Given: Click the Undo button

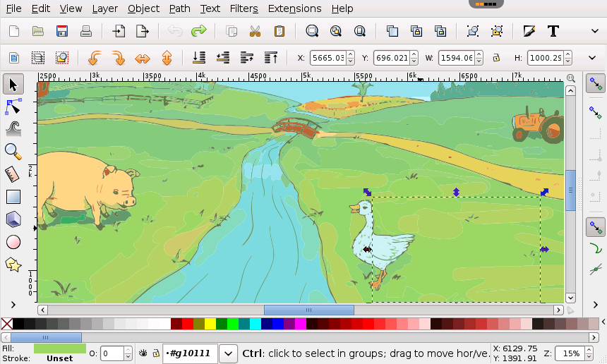Looking at the screenshot, I should (175, 31).
